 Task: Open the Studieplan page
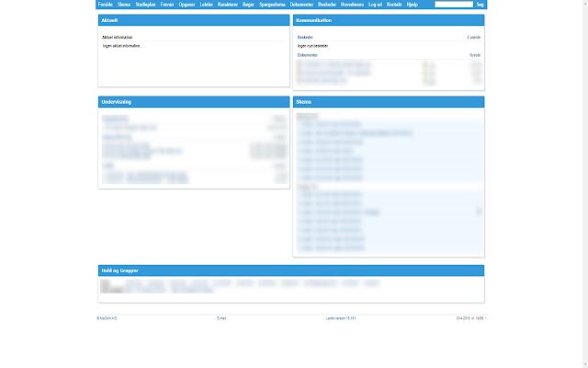pyautogui.click(x=145, y=5)
